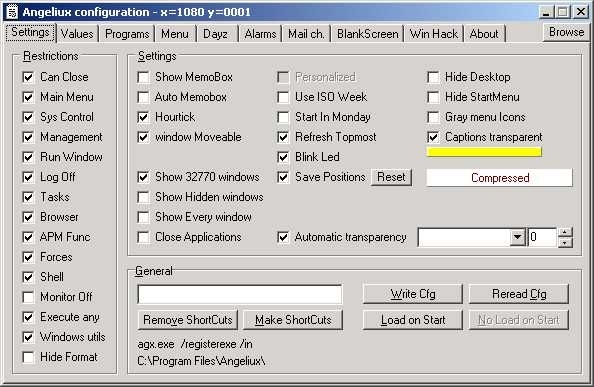This screenshot has width=594, height=387.
Task: Increase transparency value with up arrow
Action: 565,233
